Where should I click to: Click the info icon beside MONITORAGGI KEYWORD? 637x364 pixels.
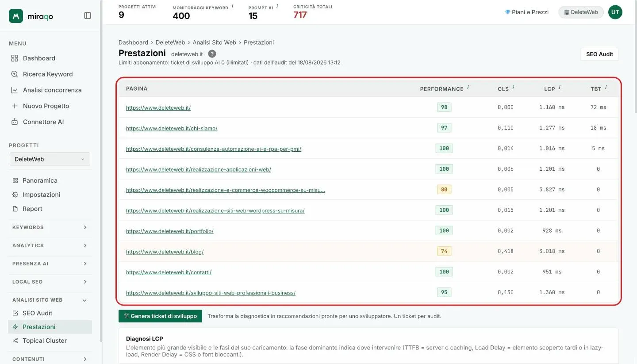tap(232, 7)
